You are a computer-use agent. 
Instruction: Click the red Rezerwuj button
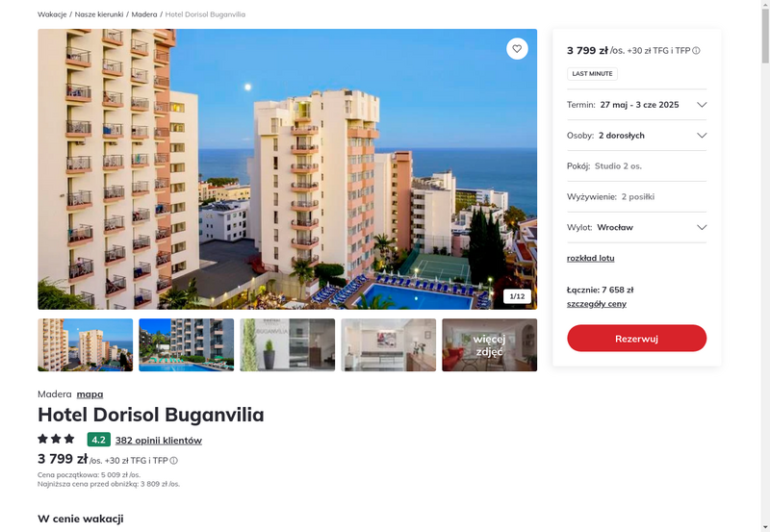[x=636, y=338]
